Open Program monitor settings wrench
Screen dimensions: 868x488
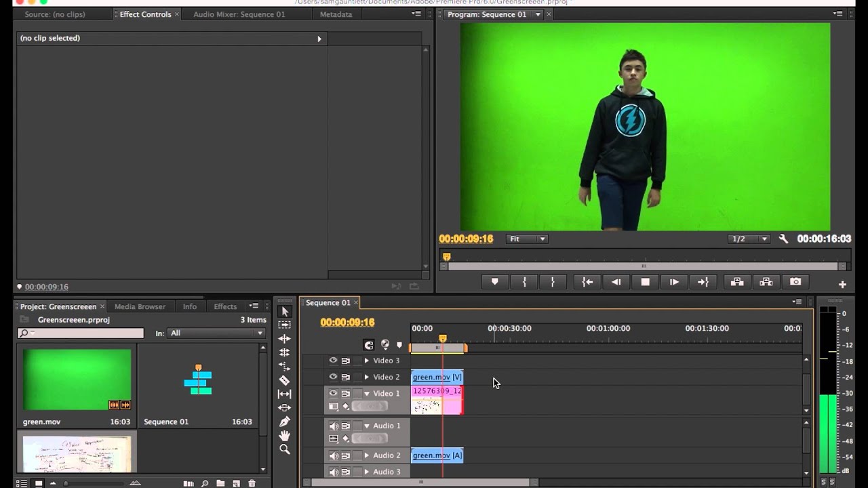pos(783,239)
